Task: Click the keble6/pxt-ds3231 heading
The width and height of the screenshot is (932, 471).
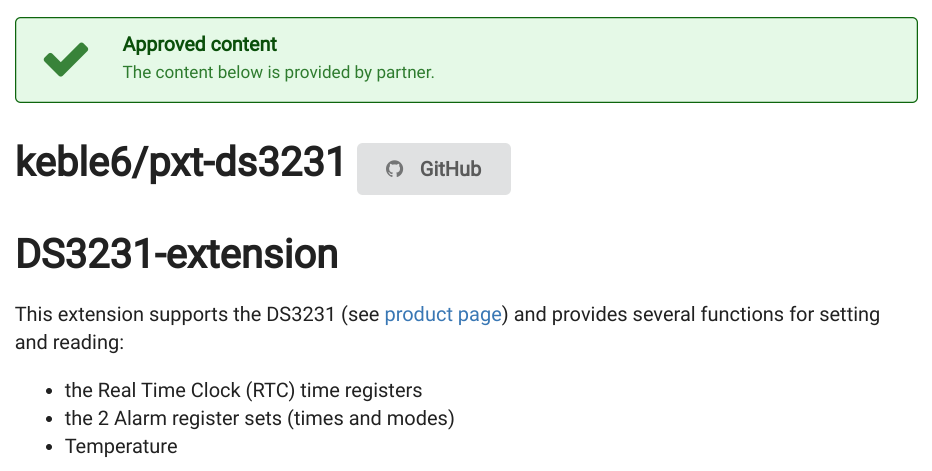Action: (180, 163)
